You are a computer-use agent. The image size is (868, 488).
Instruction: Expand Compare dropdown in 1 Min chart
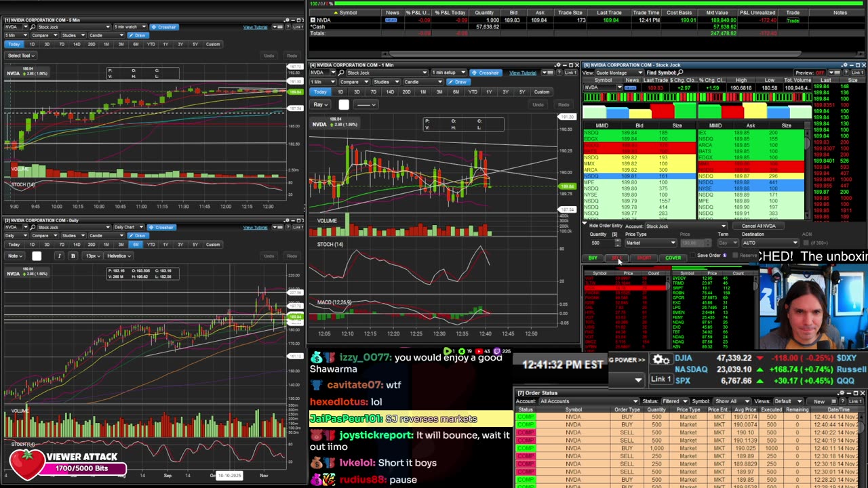[354, 82]
